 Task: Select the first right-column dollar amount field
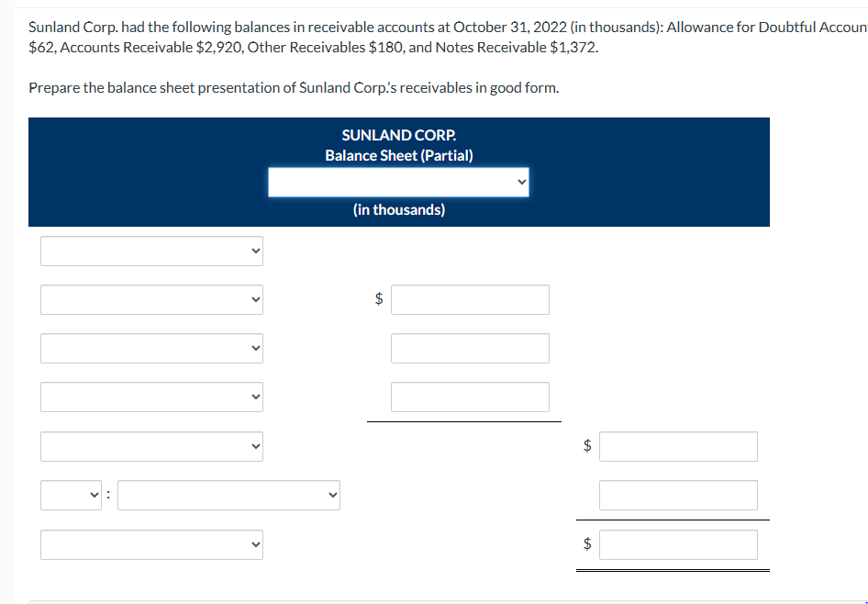(x=678, y=446)
